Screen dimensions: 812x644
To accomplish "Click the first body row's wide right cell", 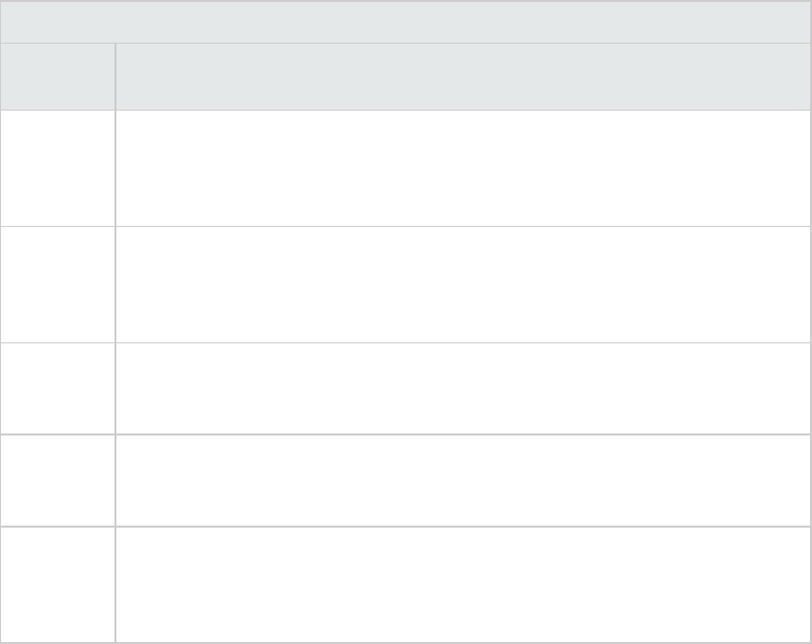I will tap(462, 168).
